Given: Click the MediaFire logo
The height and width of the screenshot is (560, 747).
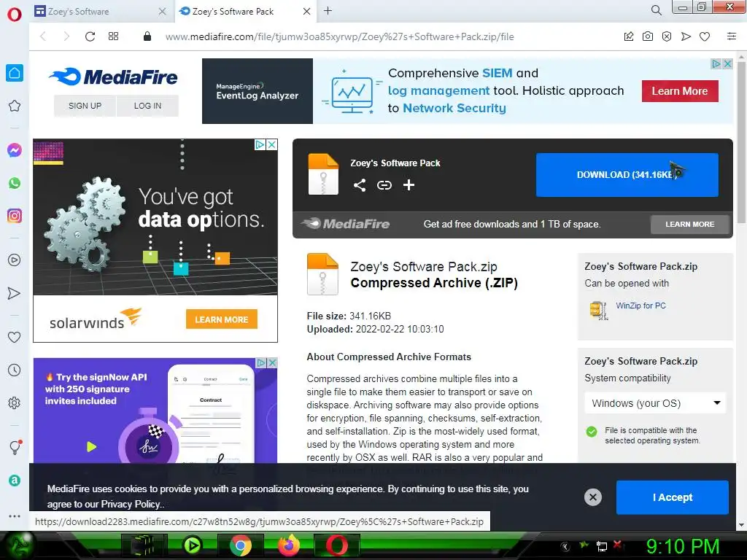Looking at the screenshot, I should [113, 77].
